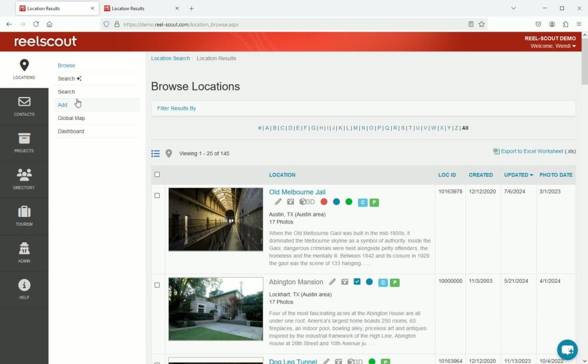Click the green P badge for Old Melbourne Jail
The height and width of the screenshot is (364, 588).
(374, 202)
